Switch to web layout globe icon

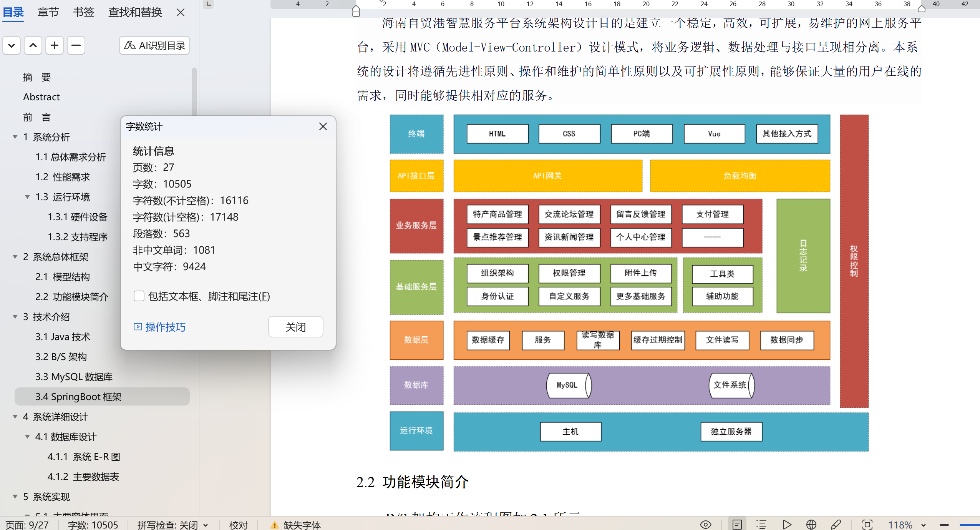pyautogui.click(x=811, y=525)
